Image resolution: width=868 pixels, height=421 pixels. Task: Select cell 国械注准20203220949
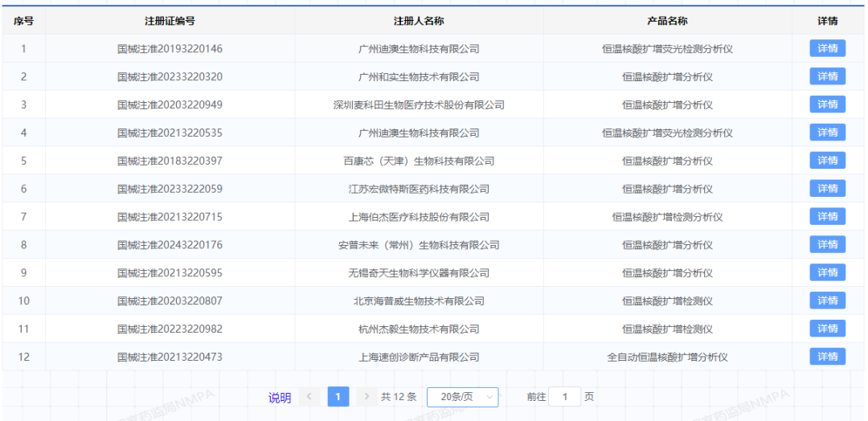coord(170,104)
